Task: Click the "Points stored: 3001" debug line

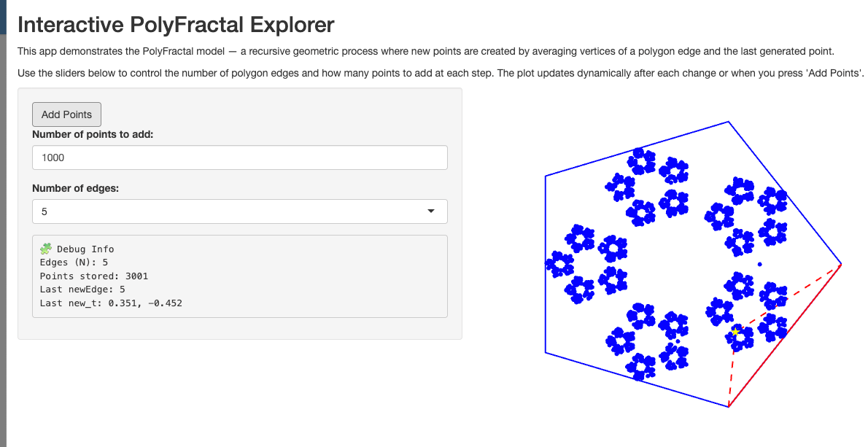Action: point(93,276)
